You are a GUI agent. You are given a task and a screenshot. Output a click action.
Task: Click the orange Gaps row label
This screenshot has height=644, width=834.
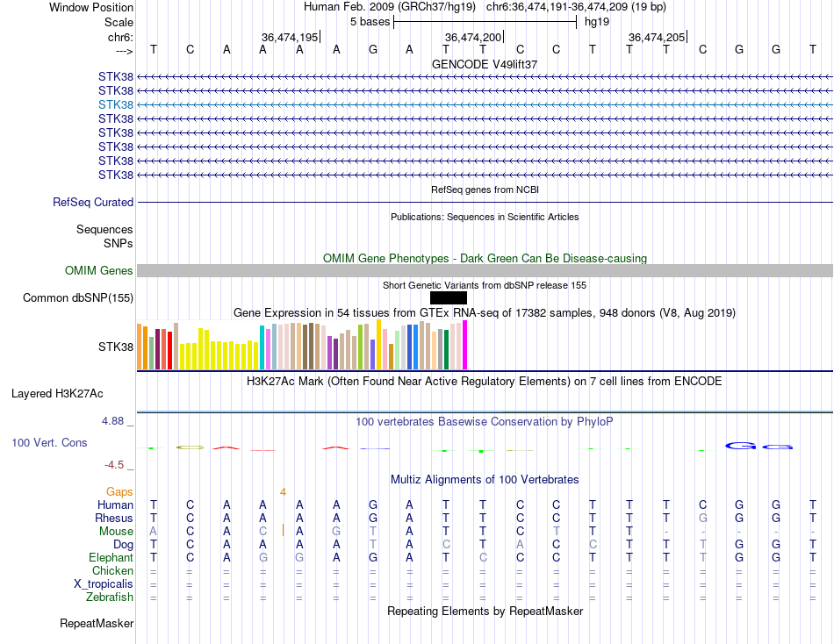119,492
